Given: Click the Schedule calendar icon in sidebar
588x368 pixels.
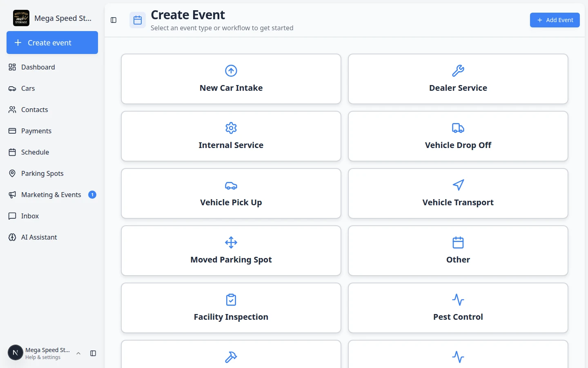Looking at the screenshot, I should [x=12, y=152].
